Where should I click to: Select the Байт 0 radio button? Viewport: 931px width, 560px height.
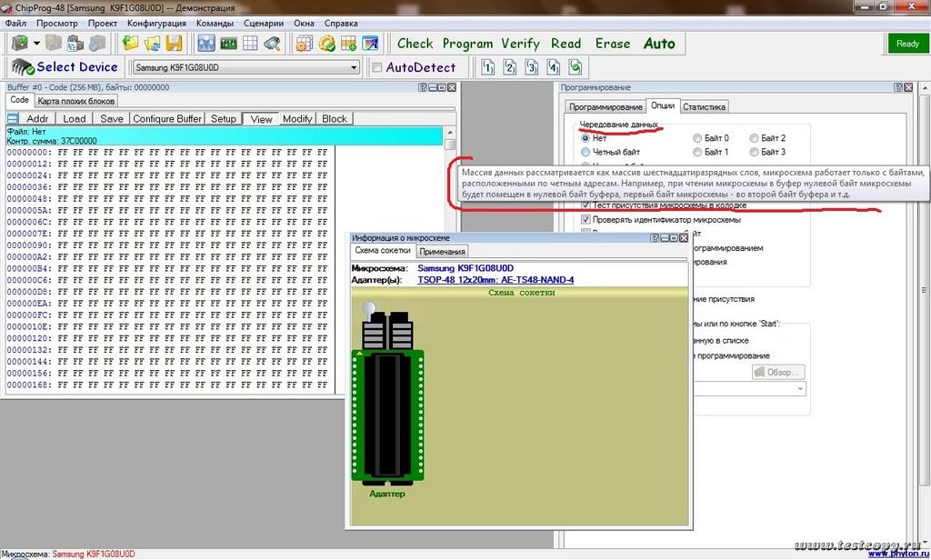point(697,138)
